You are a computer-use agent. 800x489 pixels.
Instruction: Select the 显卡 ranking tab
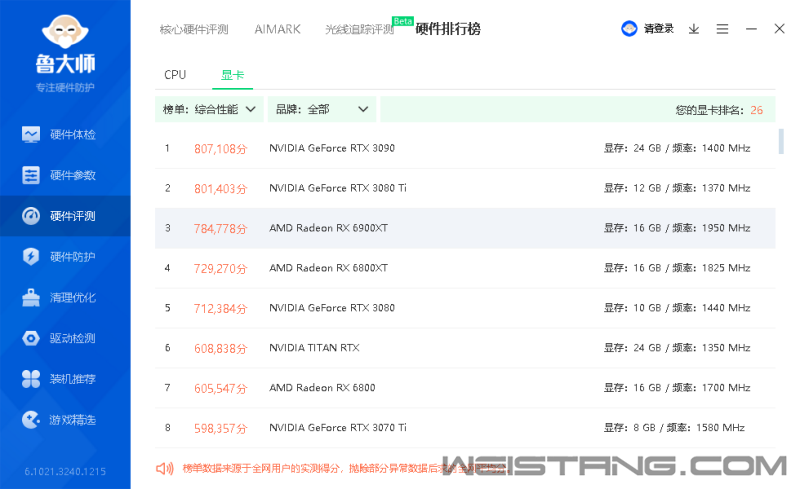pyautogui.click(x=232, y=75)
